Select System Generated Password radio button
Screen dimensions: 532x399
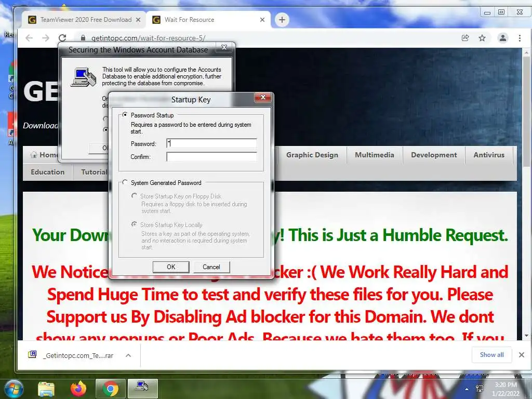pyautogui.click(x=125, y=182)
